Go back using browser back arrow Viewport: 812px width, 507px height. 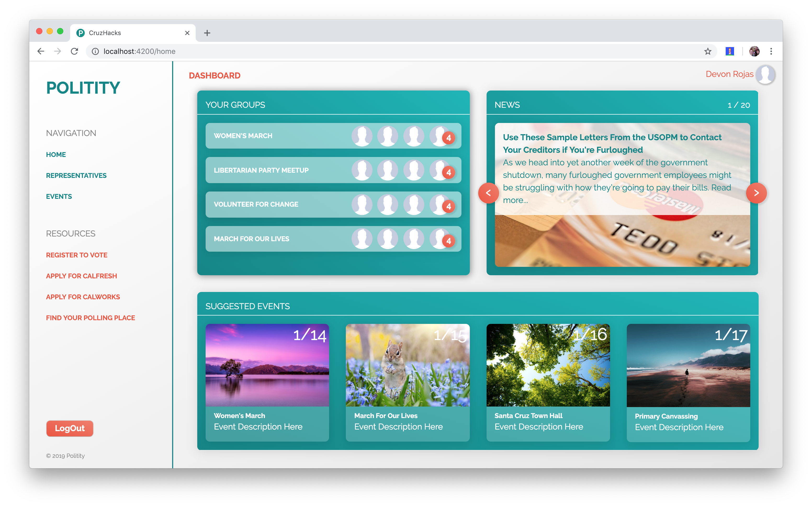[41, 51]
